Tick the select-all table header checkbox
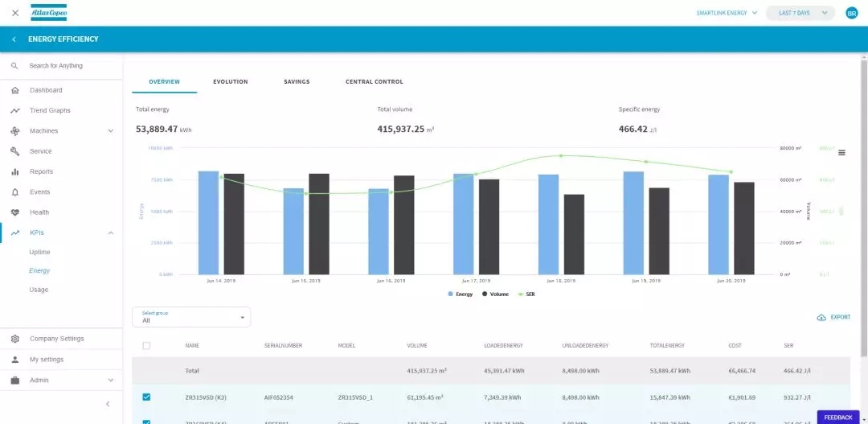This screenshot has width=868, height=424. pos(146,346)
